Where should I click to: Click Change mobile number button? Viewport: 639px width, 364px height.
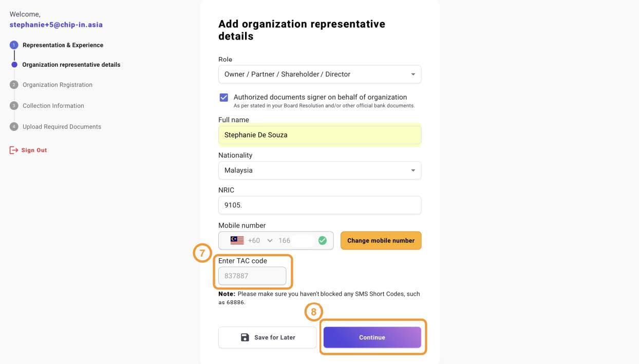381,240
